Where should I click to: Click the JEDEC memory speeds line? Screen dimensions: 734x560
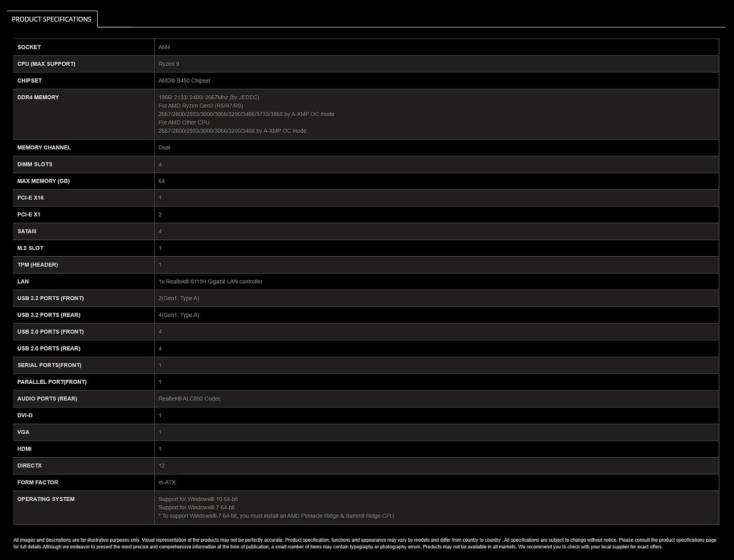[x=209, y=97]
